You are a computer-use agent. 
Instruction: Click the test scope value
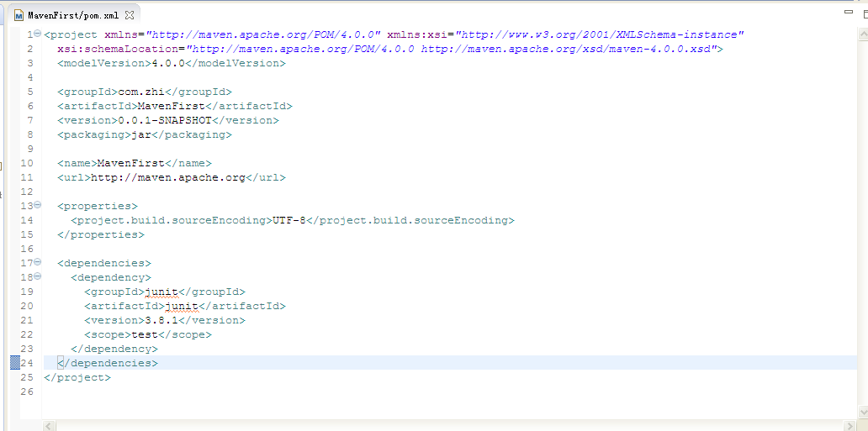pyautogui.click(x=145, y=334)
